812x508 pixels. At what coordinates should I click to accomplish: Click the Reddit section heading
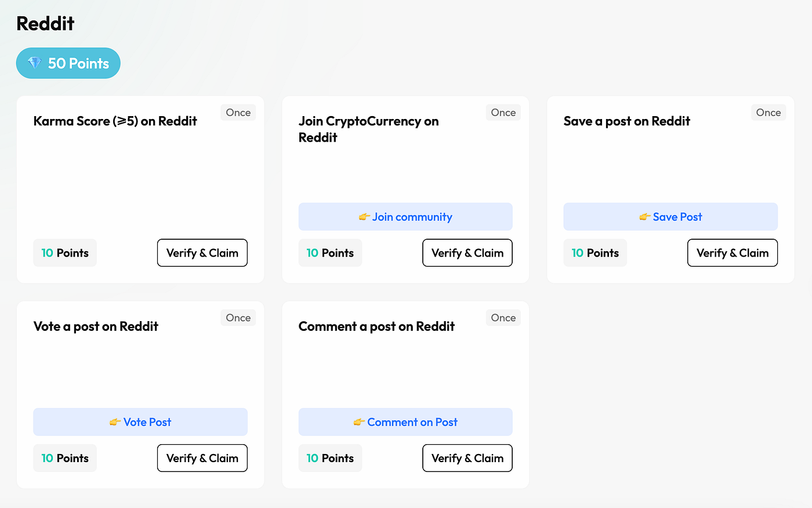45,24
